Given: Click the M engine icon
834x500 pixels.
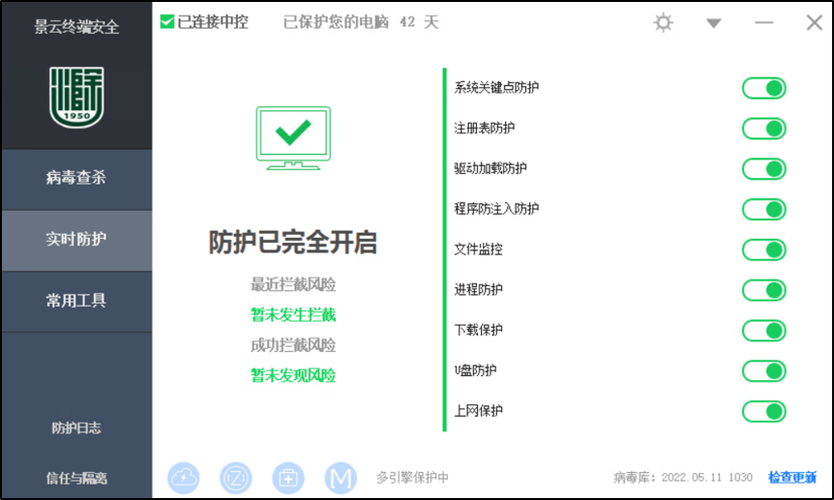Looking at the screenshot, I should point(340,477).
